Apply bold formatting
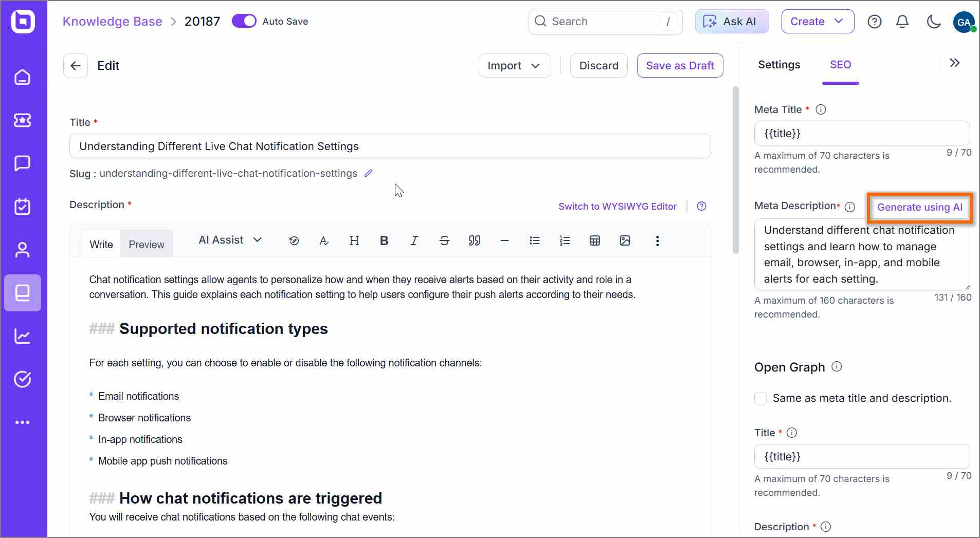Image resolution: width=980 pixels, height=538 pixels. tap(384, 240)
